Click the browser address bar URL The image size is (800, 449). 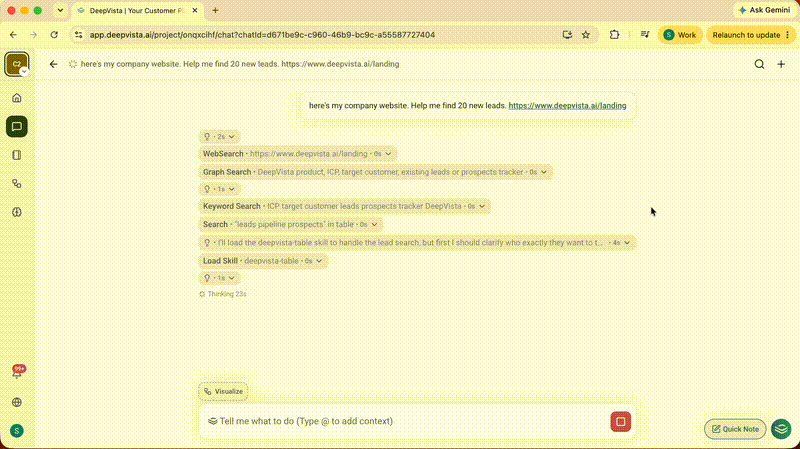(x=262, y=35)
